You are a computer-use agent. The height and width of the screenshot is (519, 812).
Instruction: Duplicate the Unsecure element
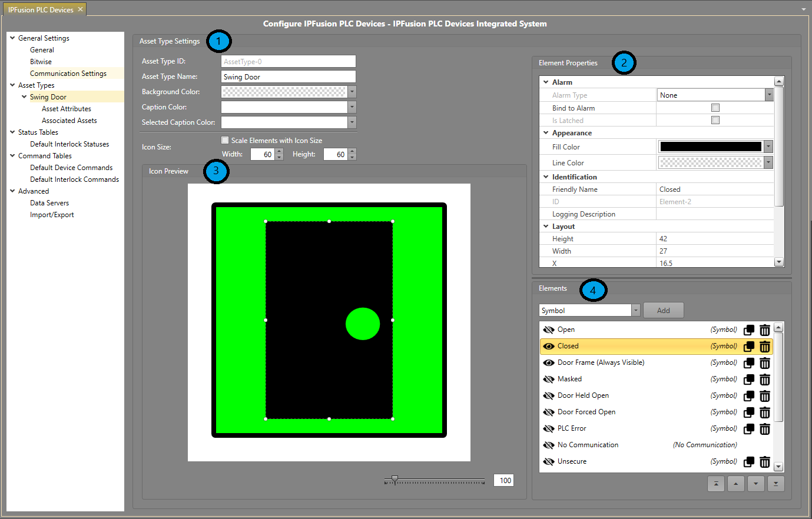pyautogui.click(x=749, y=462)
